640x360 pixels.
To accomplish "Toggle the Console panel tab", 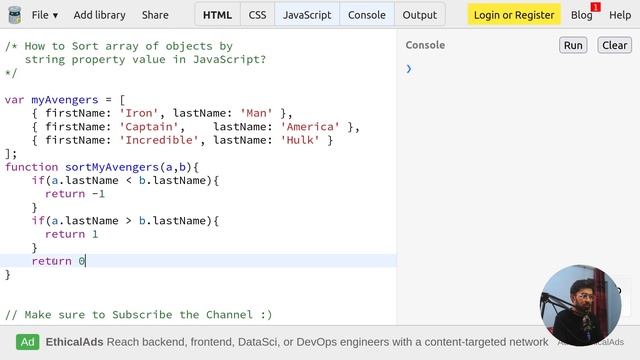I will [x=367, y=15].
